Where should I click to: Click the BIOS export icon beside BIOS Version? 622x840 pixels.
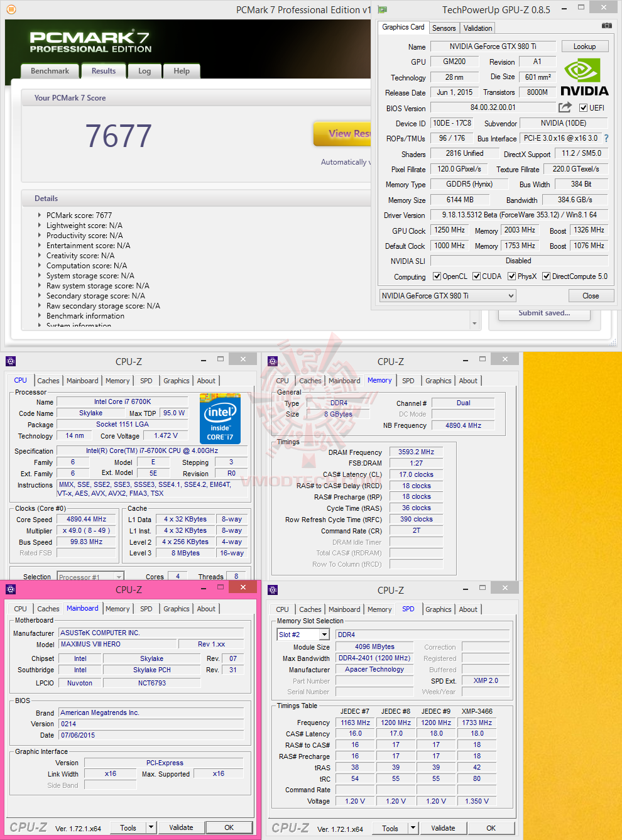564,107
